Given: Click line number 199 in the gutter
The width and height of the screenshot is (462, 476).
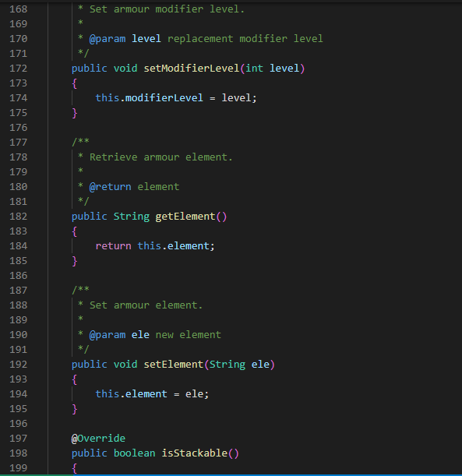Looking at the screenshot, I should (19, 468).
